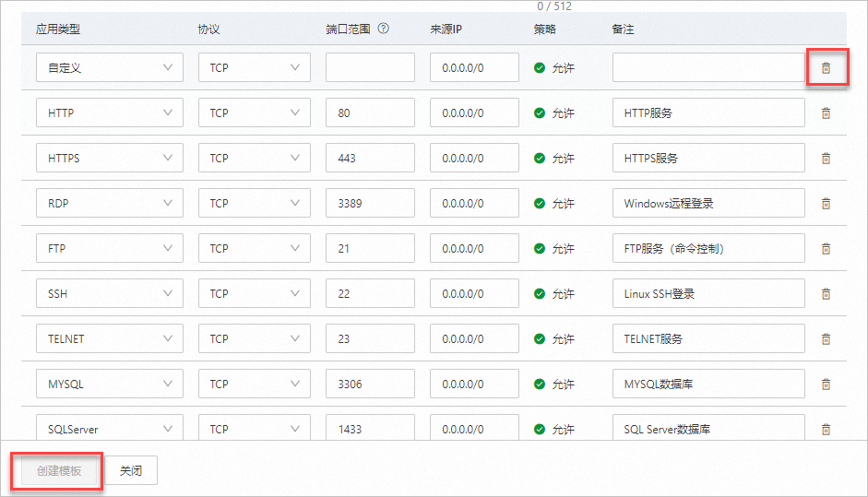Click trash icon in SQLServer row
Viewport: 868px width, 497px height.
[x=826, y=429]
